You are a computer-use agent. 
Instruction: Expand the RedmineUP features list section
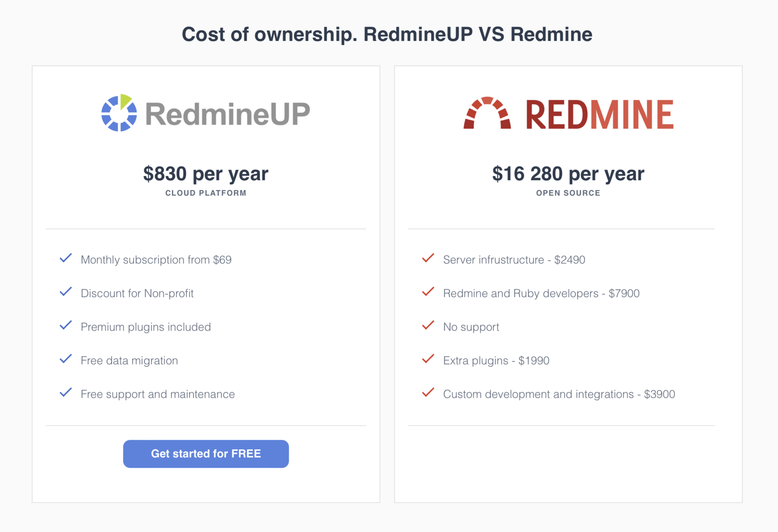coord(206,326)
